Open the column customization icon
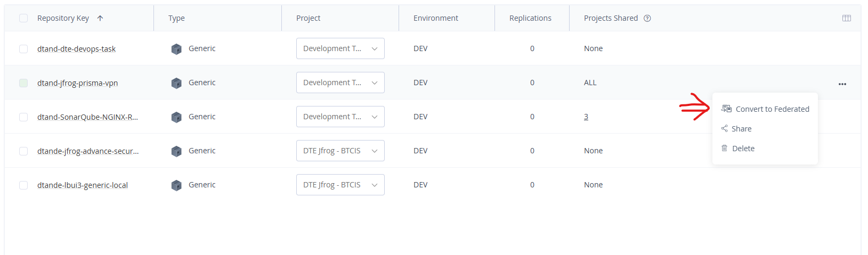This screenshot has height=255, width=868. coord(847,18)
